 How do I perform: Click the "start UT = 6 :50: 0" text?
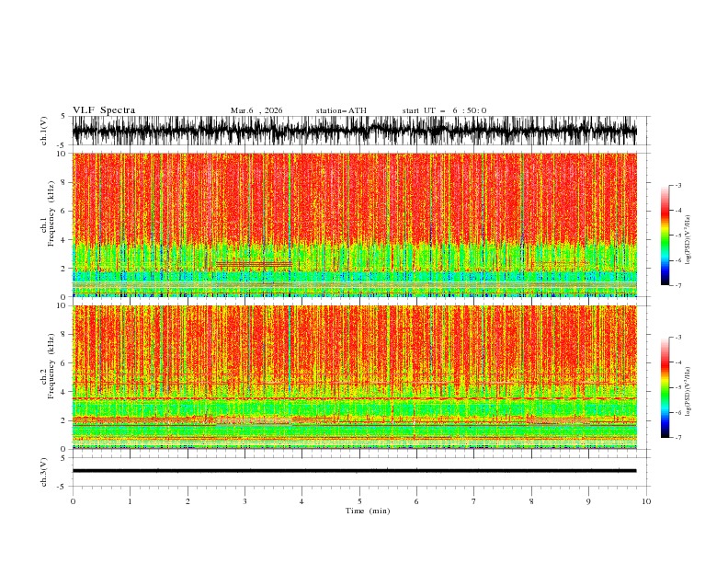[444, 110]
